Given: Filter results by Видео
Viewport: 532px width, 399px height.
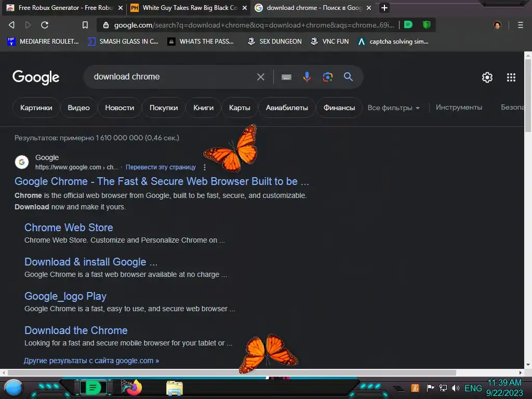Looking at the screenshot, I should (x=79, y=108).
